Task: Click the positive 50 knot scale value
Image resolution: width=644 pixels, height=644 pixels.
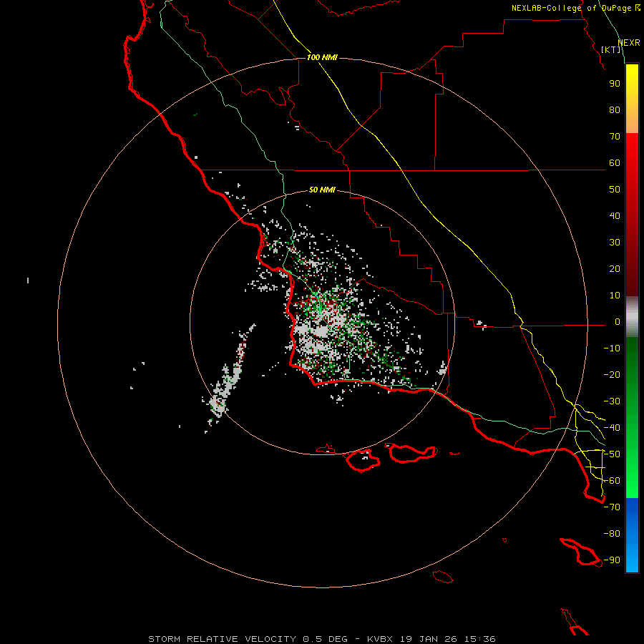Action: click(615, 190)
